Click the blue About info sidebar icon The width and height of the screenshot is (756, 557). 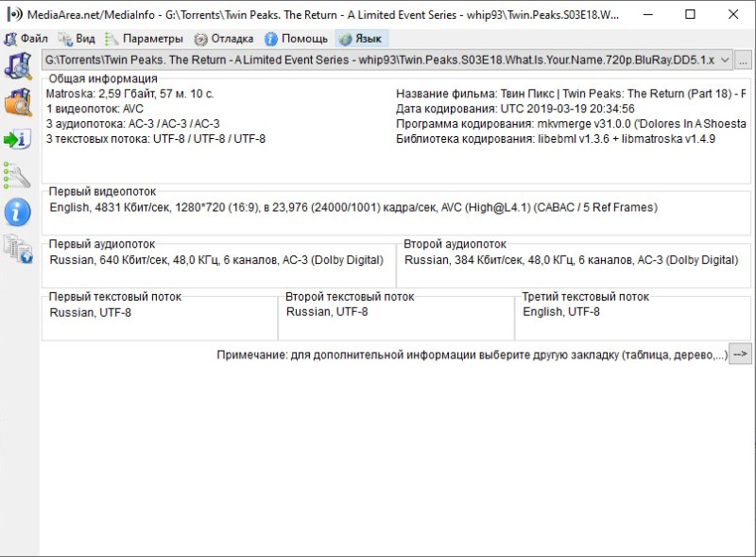[x=18, y=212]
